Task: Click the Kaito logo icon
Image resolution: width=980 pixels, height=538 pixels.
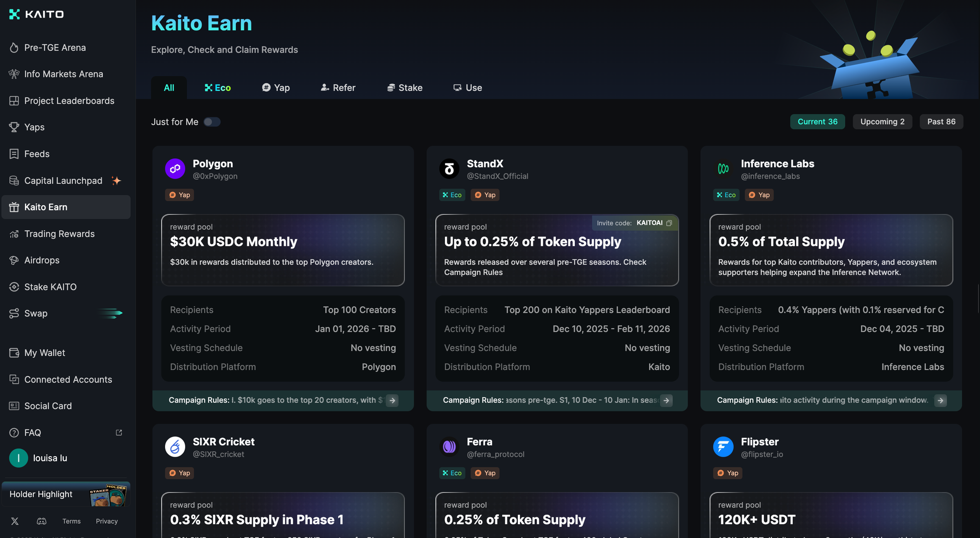Action: 15,14
